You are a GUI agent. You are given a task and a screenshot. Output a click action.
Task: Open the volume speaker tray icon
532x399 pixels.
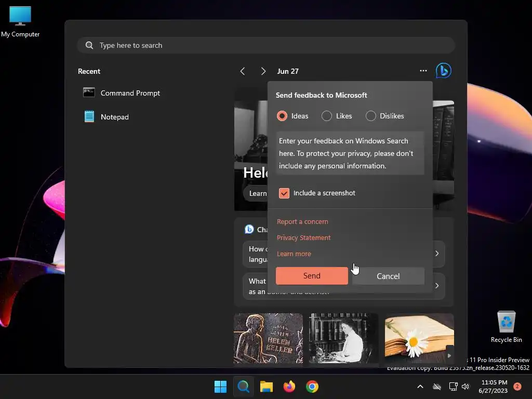point(465,387)
